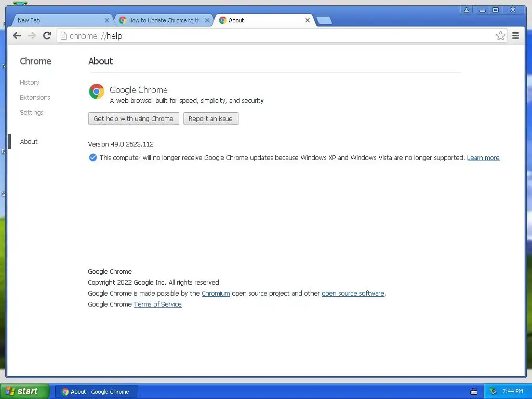
Task: Open History in the sidebar
Action: 30,83
